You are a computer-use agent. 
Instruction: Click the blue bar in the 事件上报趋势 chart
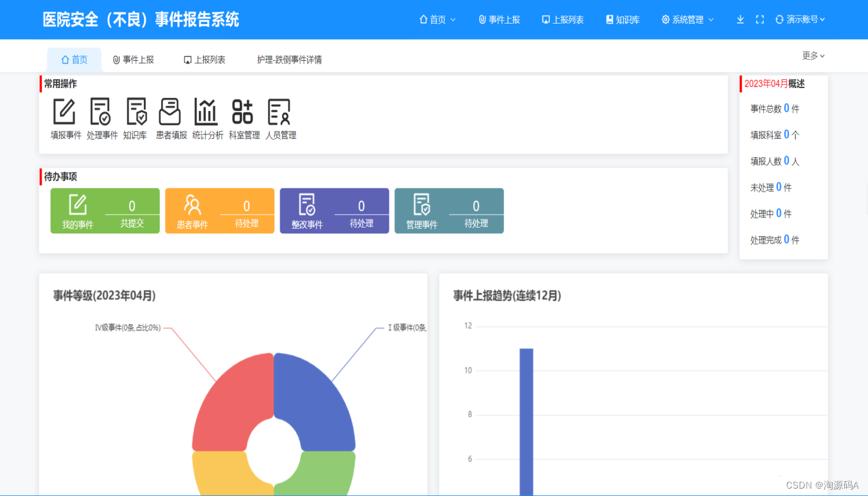(525, 415)
